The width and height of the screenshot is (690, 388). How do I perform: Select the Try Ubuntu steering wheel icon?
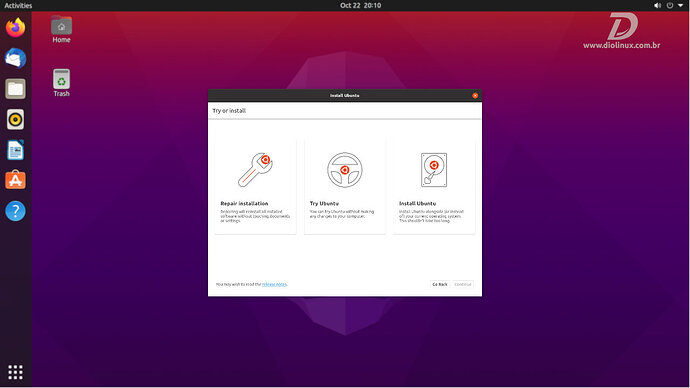(x=345, y=170)
